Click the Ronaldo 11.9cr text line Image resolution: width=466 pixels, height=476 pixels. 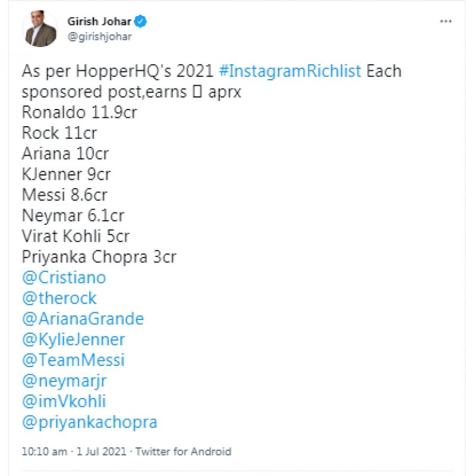point(79,112)
